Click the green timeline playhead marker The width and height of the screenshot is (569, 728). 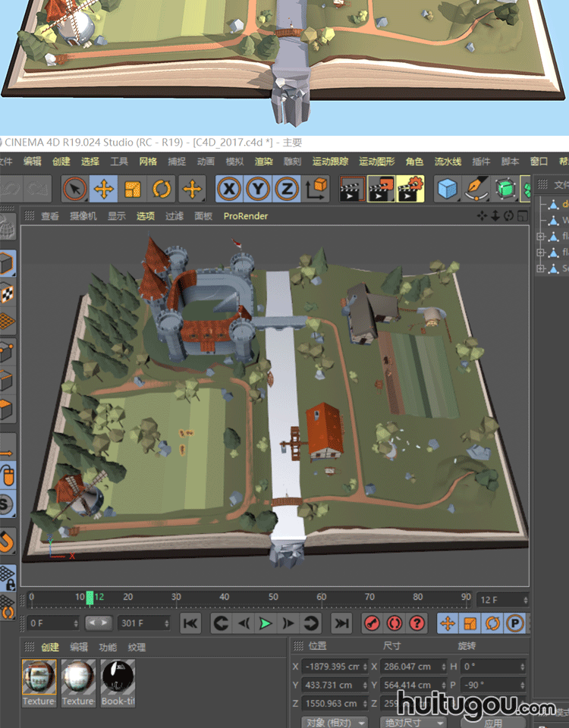click(x=90, y=598)
